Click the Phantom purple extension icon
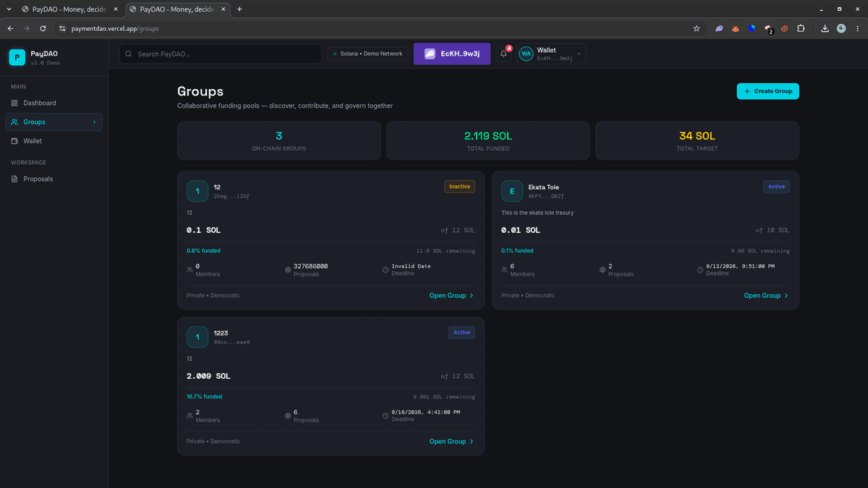This screenshot has width=868, height=488. (x=719, y=29)
